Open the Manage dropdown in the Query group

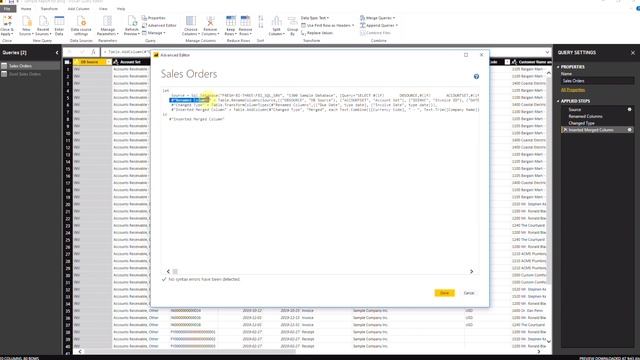pos(153,33)
